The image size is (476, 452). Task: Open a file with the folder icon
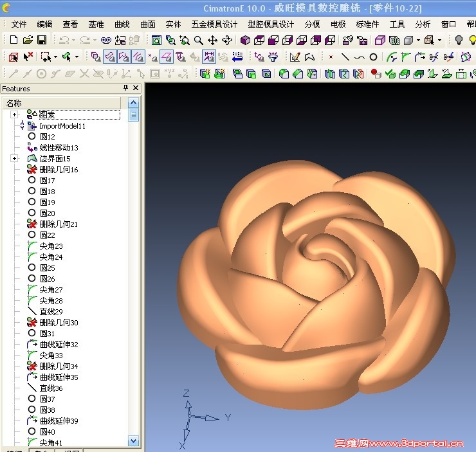tap(28, 40)
